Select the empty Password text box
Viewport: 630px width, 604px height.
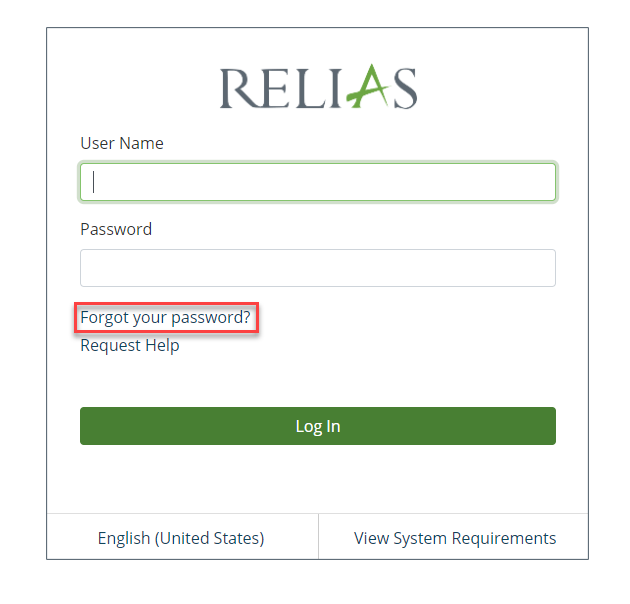tap(318, 268)
